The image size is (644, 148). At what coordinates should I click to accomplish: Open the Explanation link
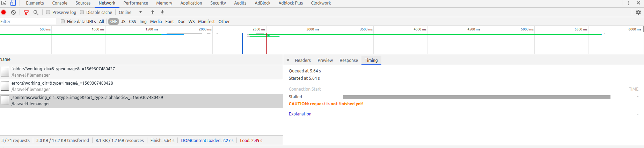(300, 114)
